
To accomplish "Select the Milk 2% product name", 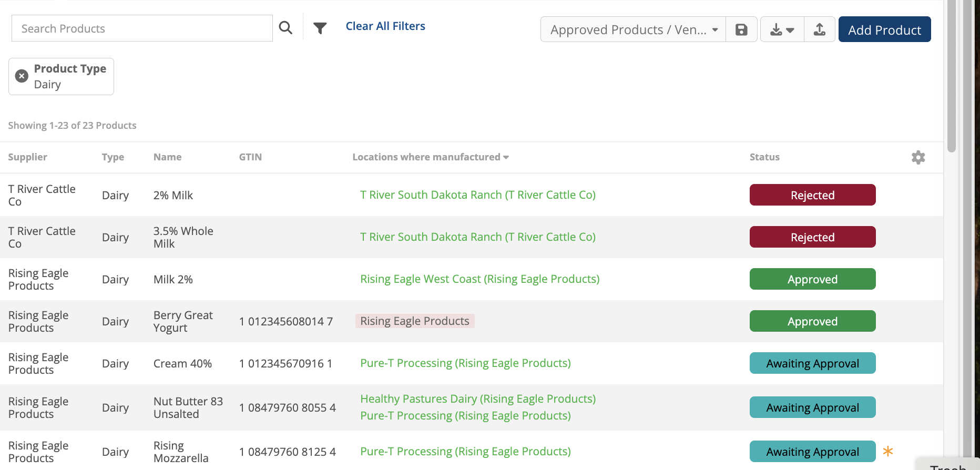I will pyautogui.click(x=173, y=280).
